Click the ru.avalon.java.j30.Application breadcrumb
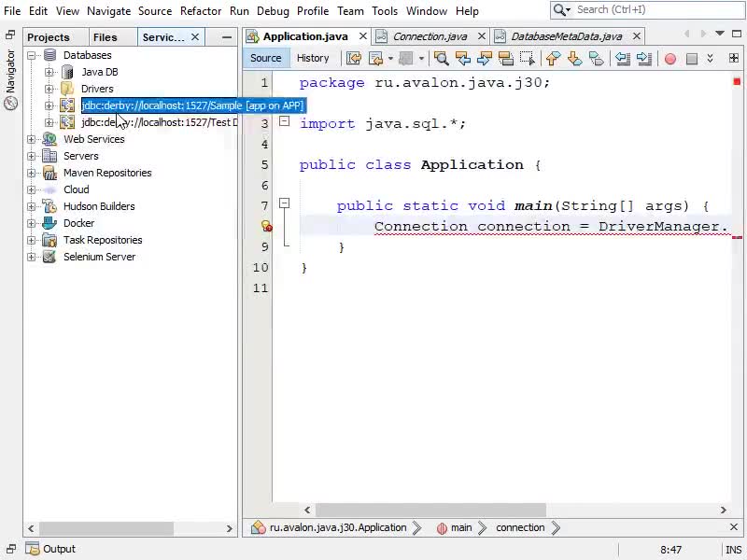This screenshot has height=560, width=747. click(338, 527)
